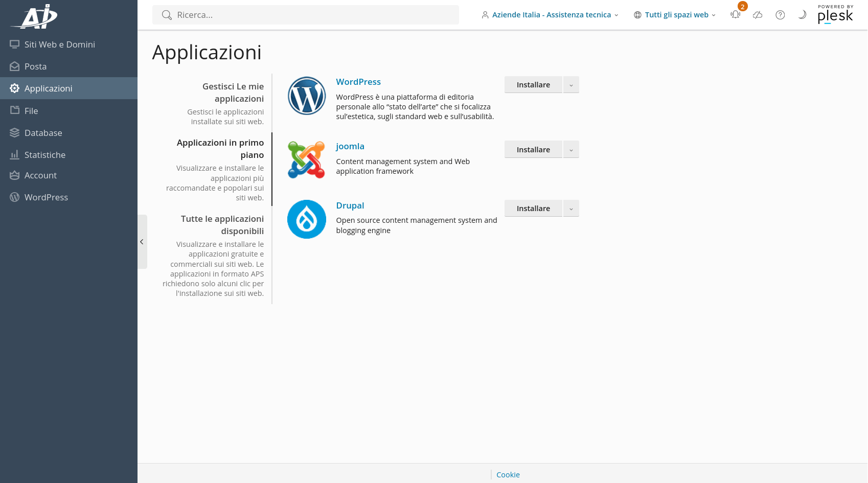Click the AI company logo in sidebar

coord(35,16)
